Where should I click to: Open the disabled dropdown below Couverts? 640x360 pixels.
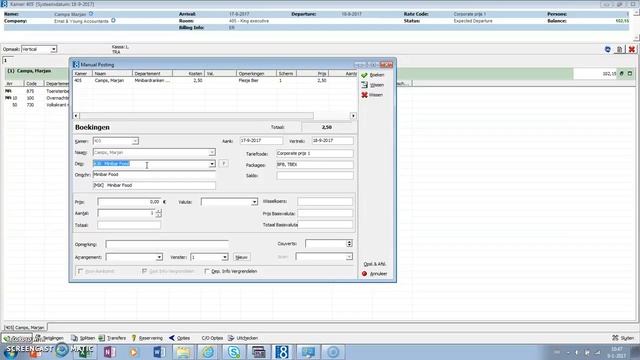349,257
